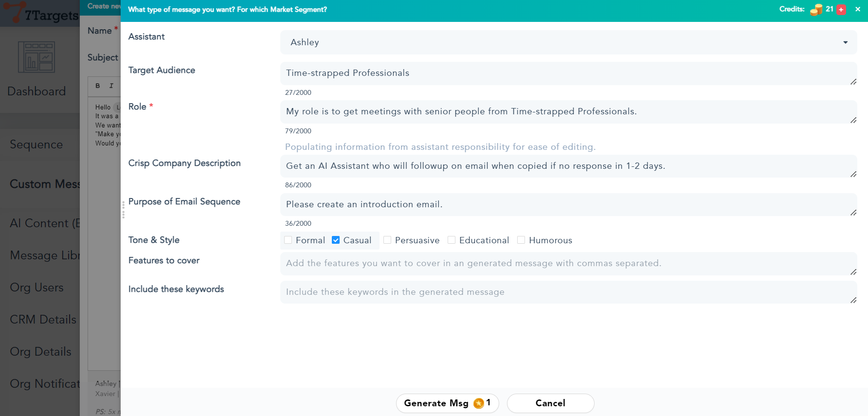The width and height of the screenshot is (868, 416).
Task: Check the Humorous tone option
Action: click(521, 240)
